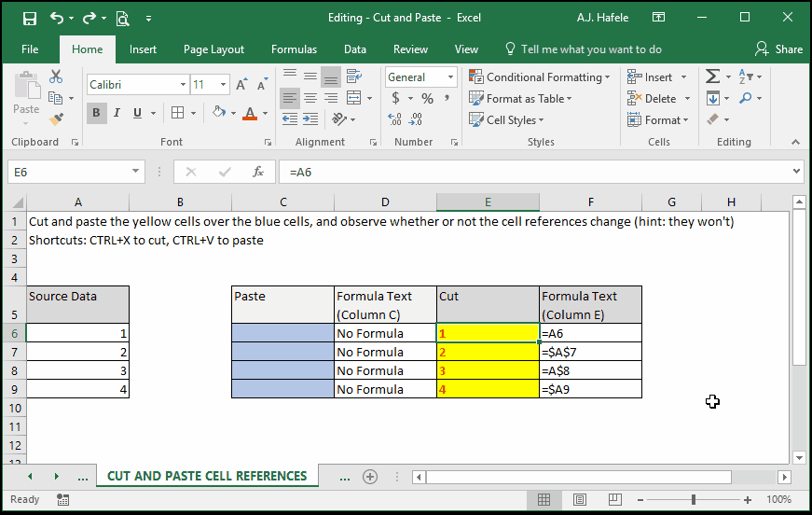Image resolution: width=812 pixels, height=515 pixels.
Task: Click the yellow cell E8
Action: click(488, 370)
